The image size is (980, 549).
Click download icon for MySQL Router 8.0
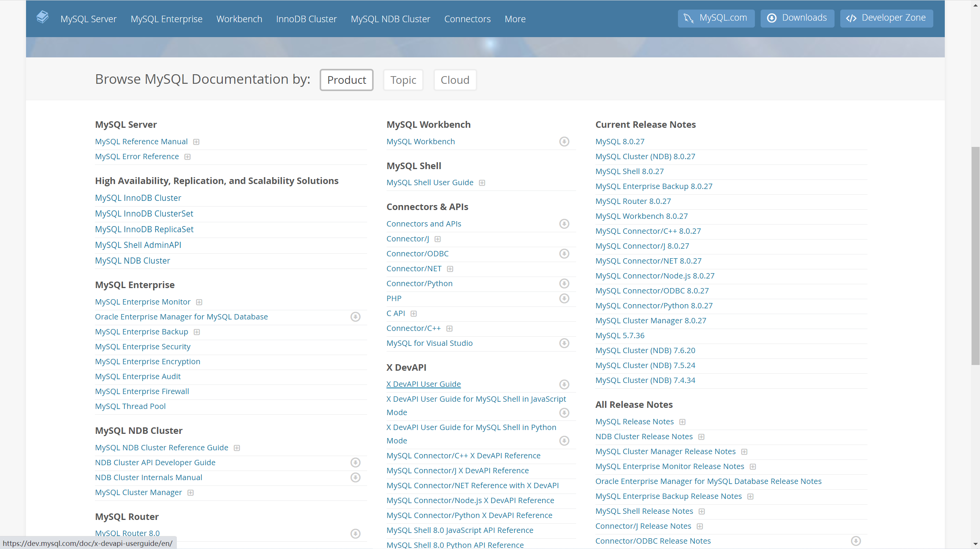[x=356, y=534]
